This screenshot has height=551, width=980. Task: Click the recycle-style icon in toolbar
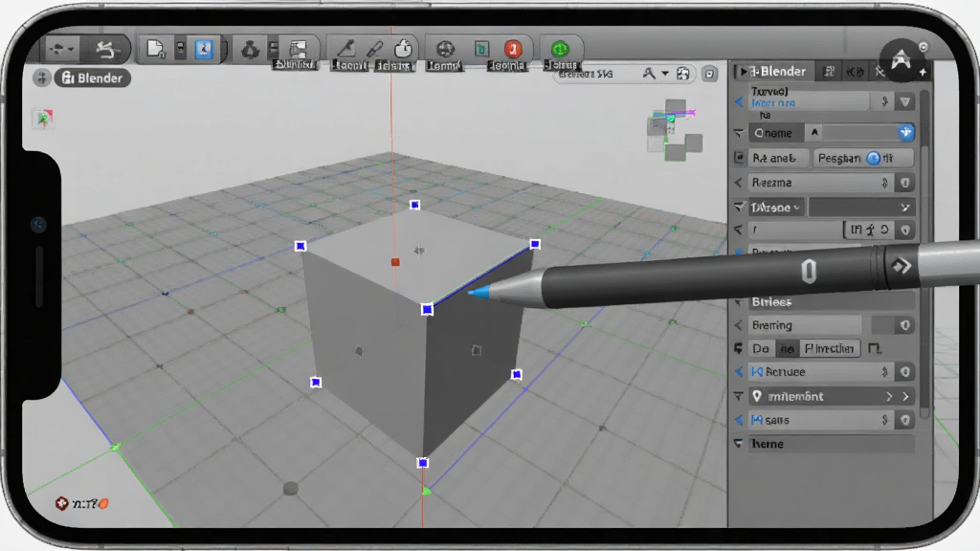tap(250, 50)
